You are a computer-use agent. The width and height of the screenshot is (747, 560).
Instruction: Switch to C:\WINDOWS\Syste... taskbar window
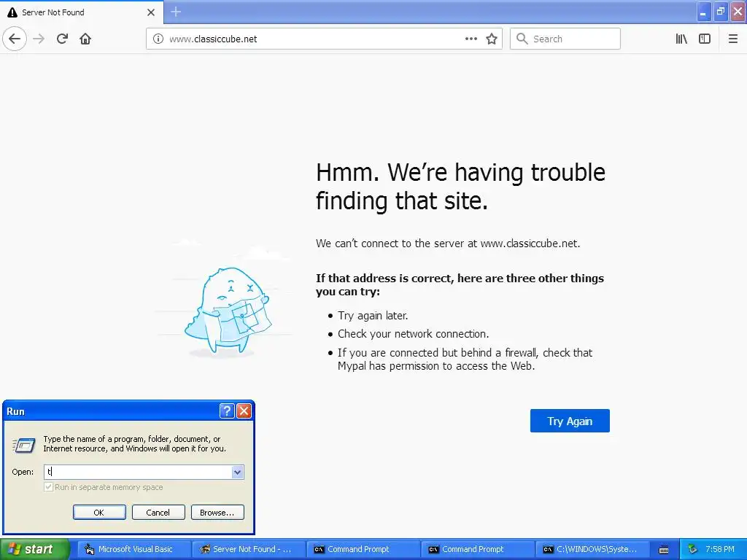tap(592, 549)
